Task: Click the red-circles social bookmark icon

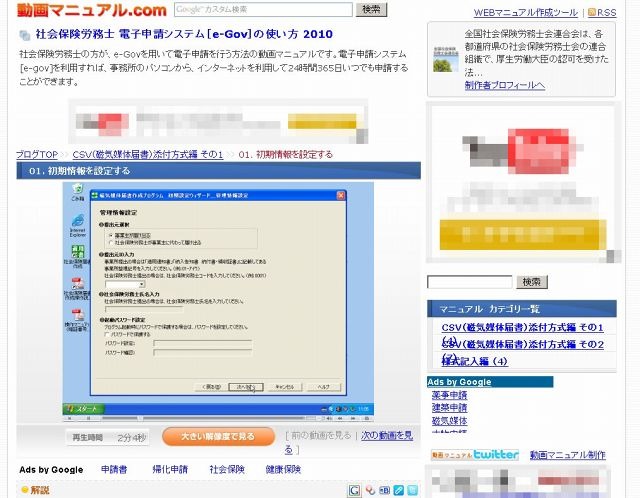Action: (x=370, y=490)
